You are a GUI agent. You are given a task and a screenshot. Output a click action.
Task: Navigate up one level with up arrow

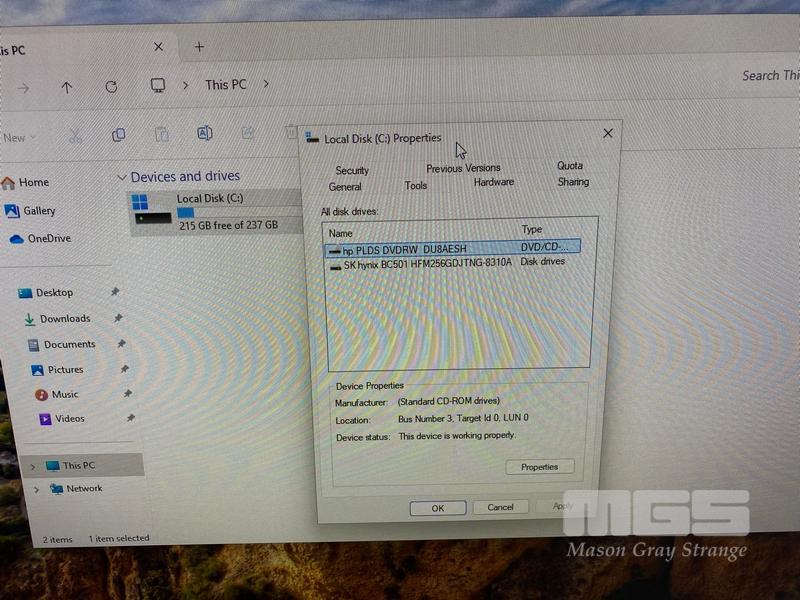(x=67, y=88)
